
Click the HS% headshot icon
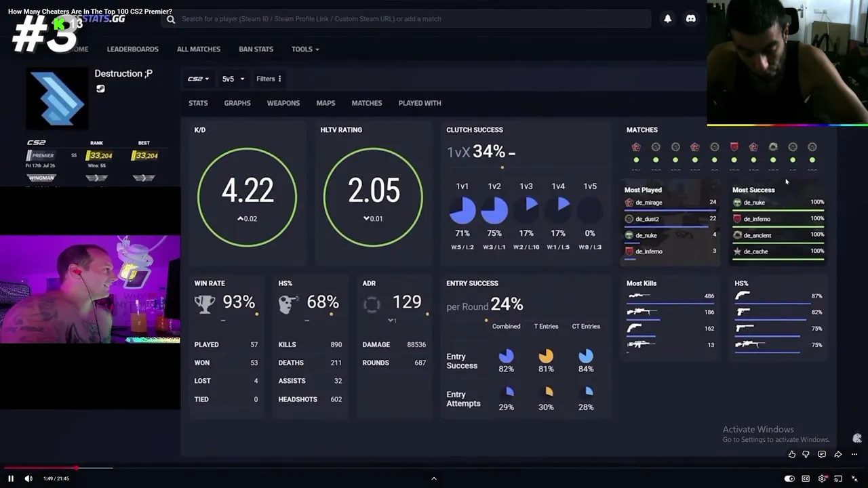click(288, 304)
